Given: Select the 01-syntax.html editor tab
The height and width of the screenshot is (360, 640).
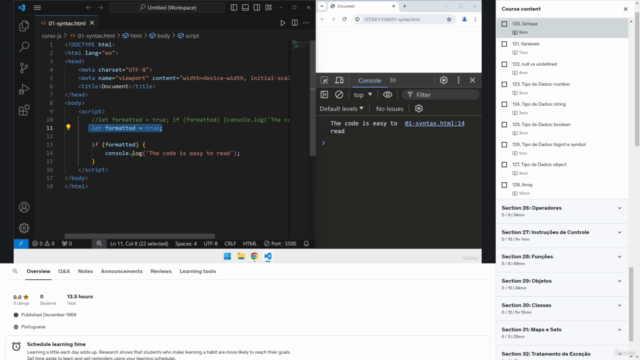Looking at the screenshot, I should [67, 23].
